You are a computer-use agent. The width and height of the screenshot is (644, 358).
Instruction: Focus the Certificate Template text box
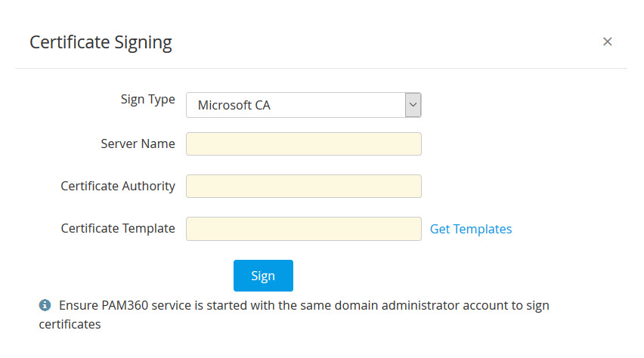click(303, 229)
